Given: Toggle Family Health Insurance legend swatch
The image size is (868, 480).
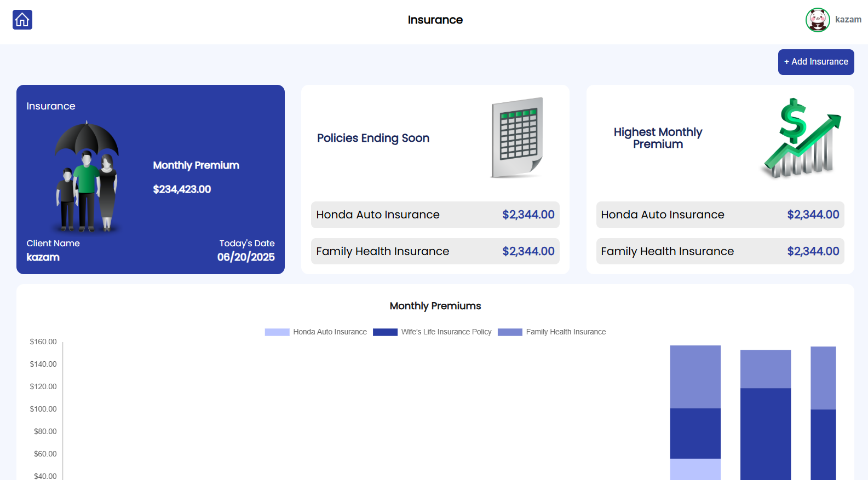Looking at the screenshot, I should (510, 332).
